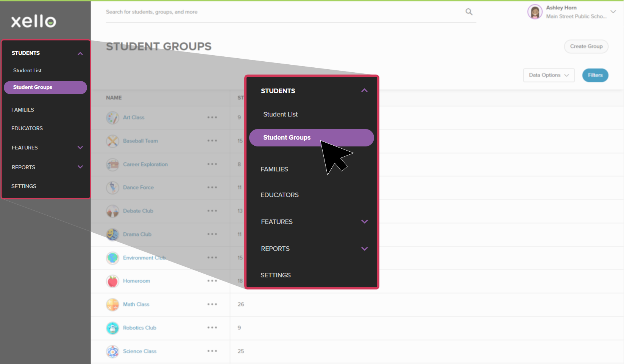Image resolution: width=624 pixels, height=364 pixels.
Task: Open more options for Robotics Club
Action: click(x=212, y=328)
